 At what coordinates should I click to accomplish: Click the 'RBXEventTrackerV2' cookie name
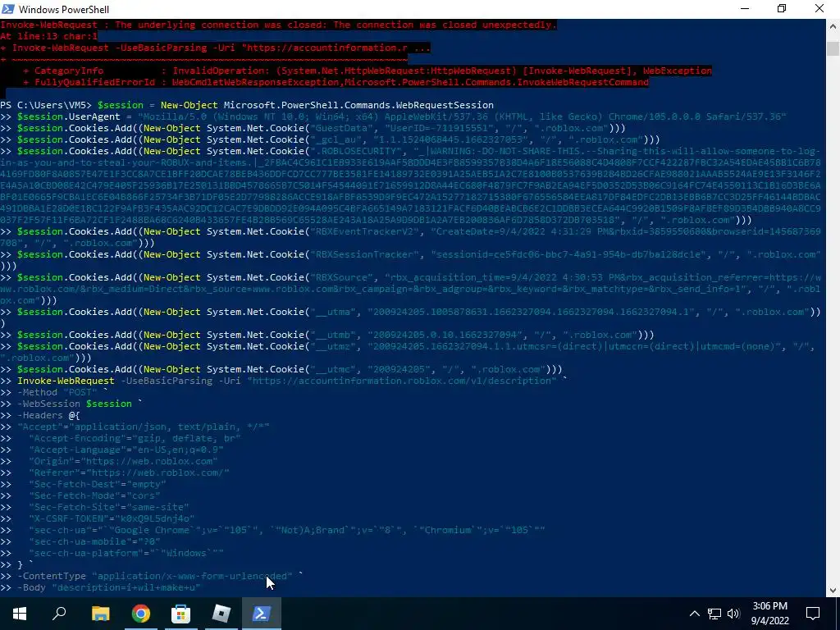(365, 231)
